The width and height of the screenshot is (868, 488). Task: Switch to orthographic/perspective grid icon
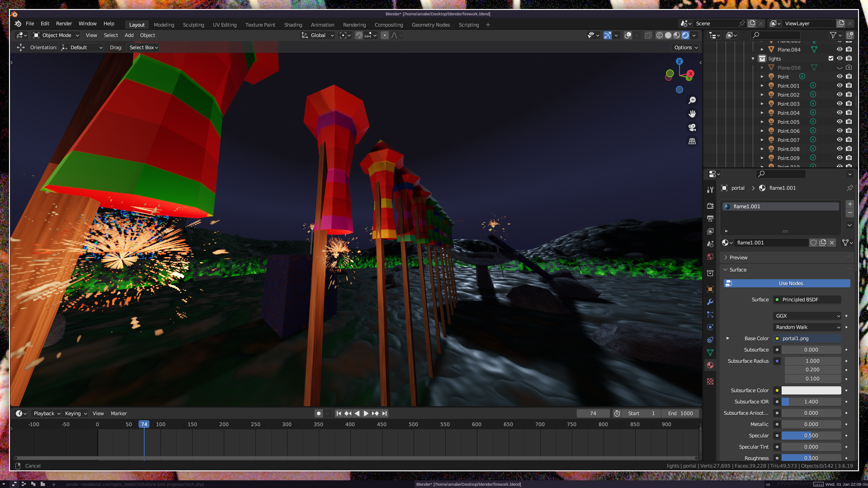click(692, 141)
